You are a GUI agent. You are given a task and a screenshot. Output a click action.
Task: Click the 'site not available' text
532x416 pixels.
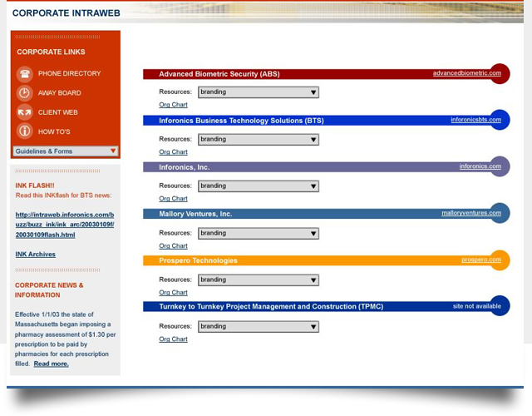(476, 306)
